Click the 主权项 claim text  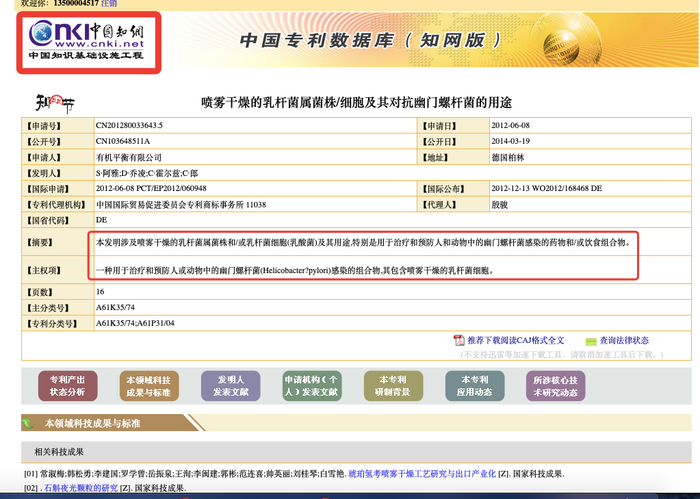point(295,270)
